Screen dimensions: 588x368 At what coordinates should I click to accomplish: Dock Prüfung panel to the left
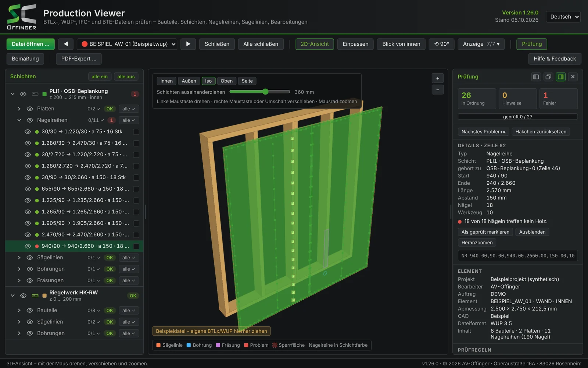[x=536, y=77]
